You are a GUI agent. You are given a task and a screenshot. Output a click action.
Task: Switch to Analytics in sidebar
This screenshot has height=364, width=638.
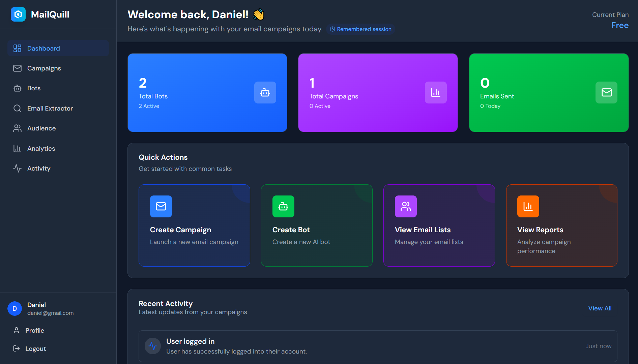click(58, 148)
